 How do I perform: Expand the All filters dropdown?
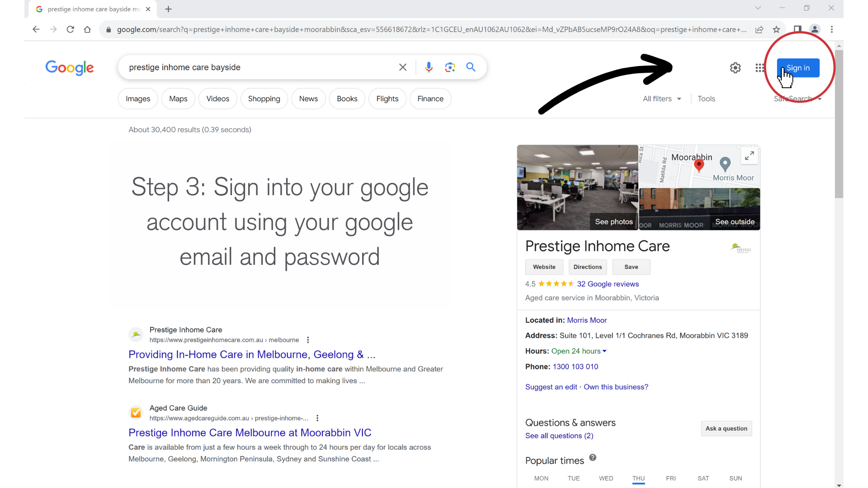[x=662, y=99]
